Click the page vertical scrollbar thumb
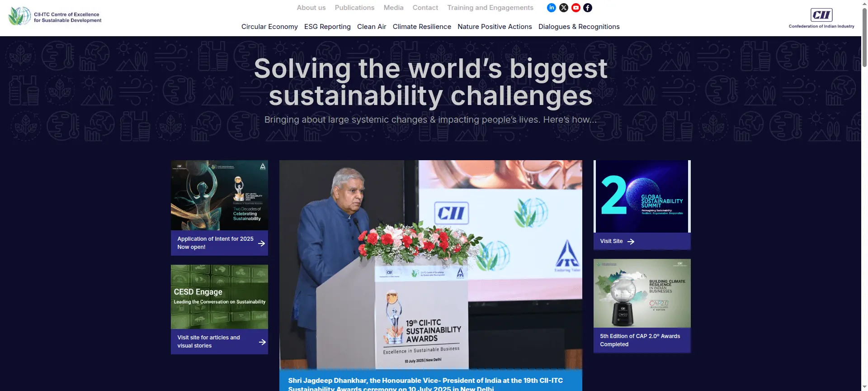This screenshot has height=391, width=868. click(864, 38)
